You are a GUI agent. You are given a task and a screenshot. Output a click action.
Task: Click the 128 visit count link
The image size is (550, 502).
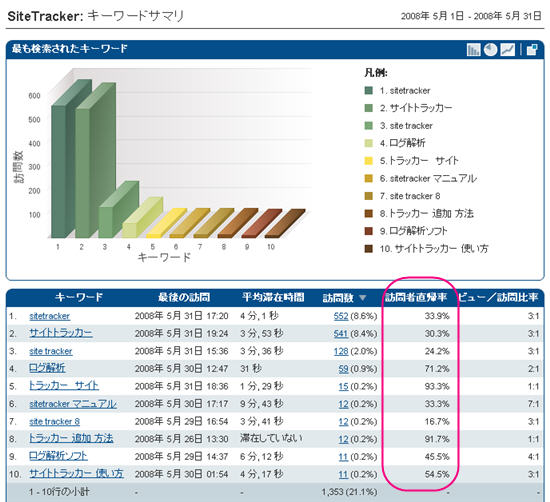click(341, 351)
